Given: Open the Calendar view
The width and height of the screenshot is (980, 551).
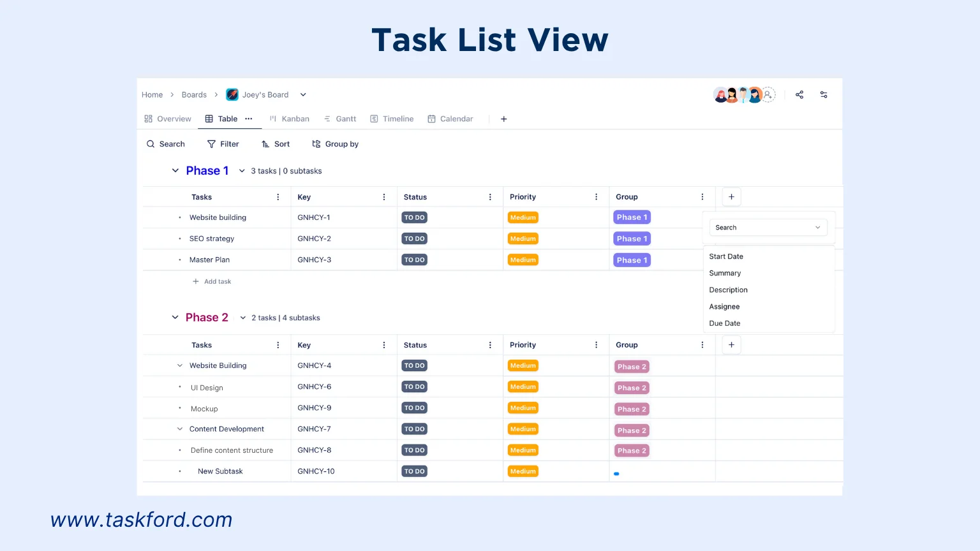Looking at the screenshot, I should 450,119.
